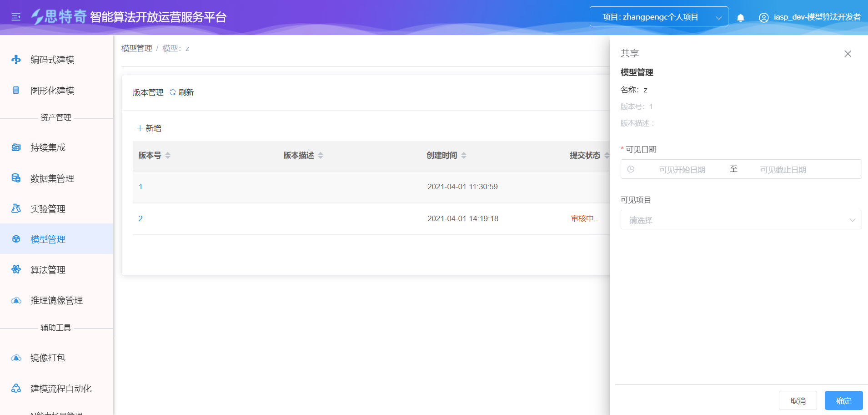Click the 模型管理 cube icon
The width and height of the screenshot is (868, 415).
(x=16, y=239)
